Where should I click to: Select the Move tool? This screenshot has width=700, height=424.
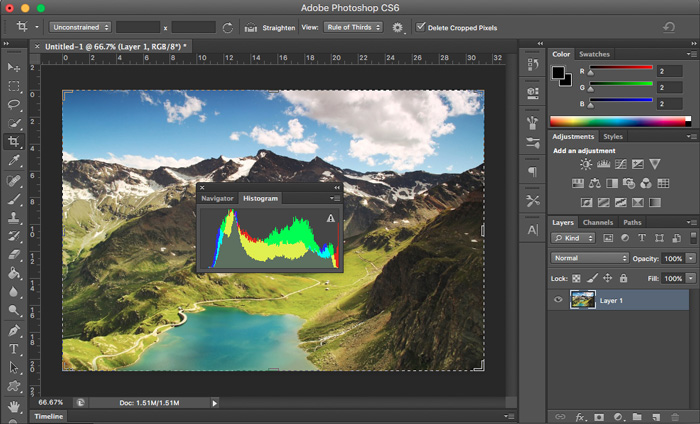point(14,67)
